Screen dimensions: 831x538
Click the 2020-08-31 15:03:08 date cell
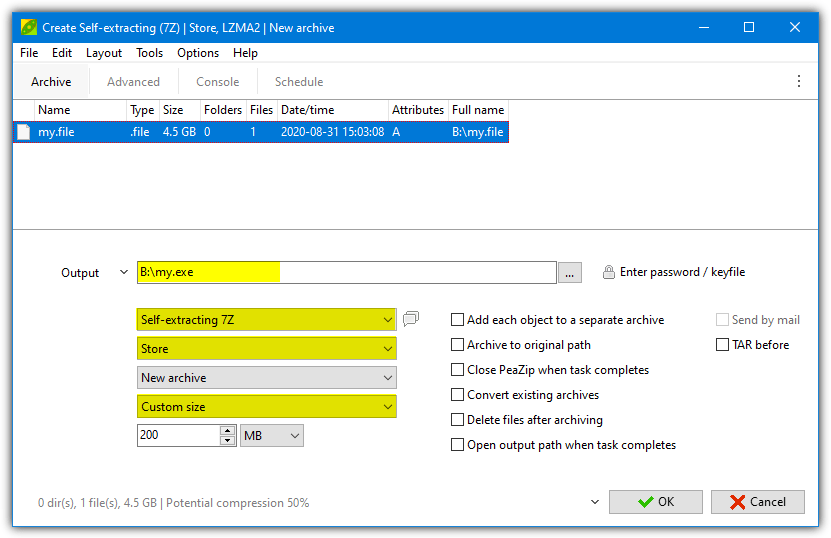332,132
